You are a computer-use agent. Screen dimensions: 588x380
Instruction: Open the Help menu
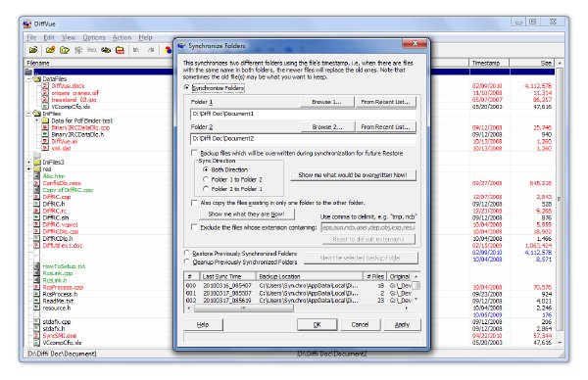click(x=145, y=37)
